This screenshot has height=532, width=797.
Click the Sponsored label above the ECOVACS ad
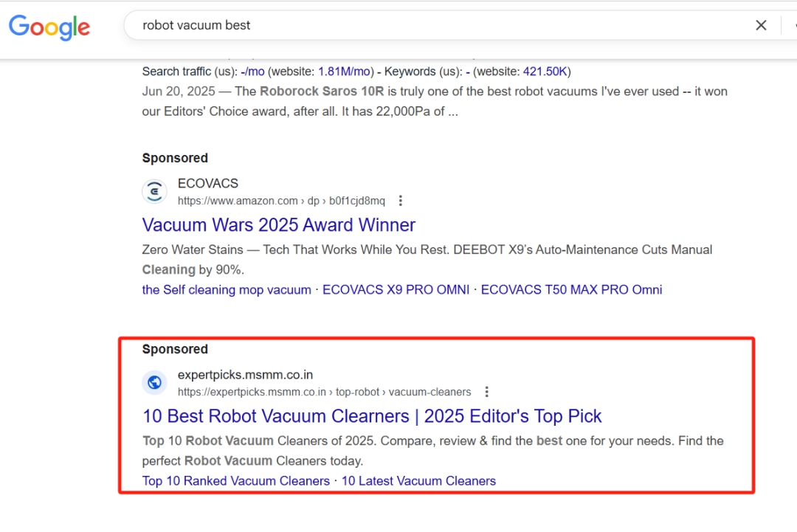[x=175, y=158]
